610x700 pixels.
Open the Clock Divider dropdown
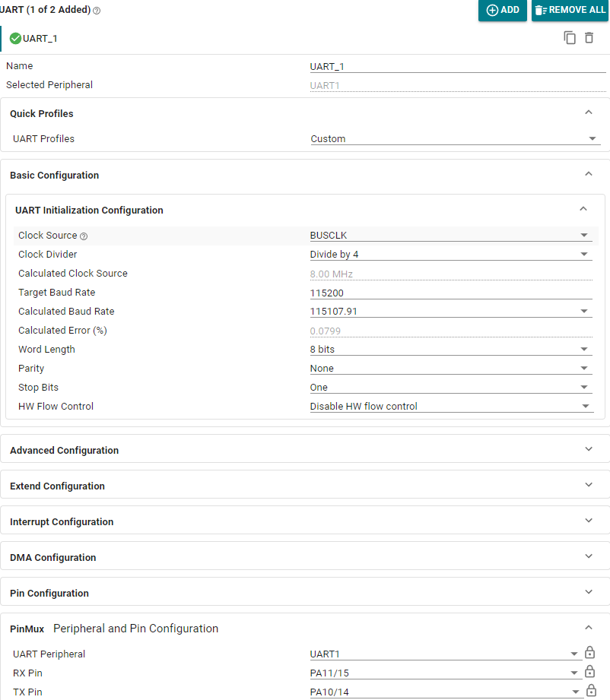pyautogui.click(x=450, y=255)
